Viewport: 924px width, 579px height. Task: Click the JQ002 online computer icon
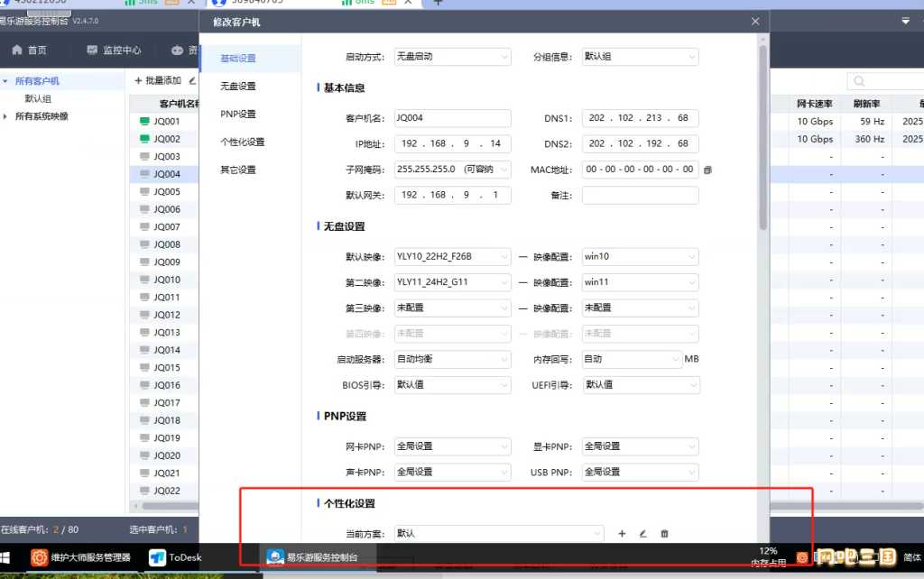point(144,139)
